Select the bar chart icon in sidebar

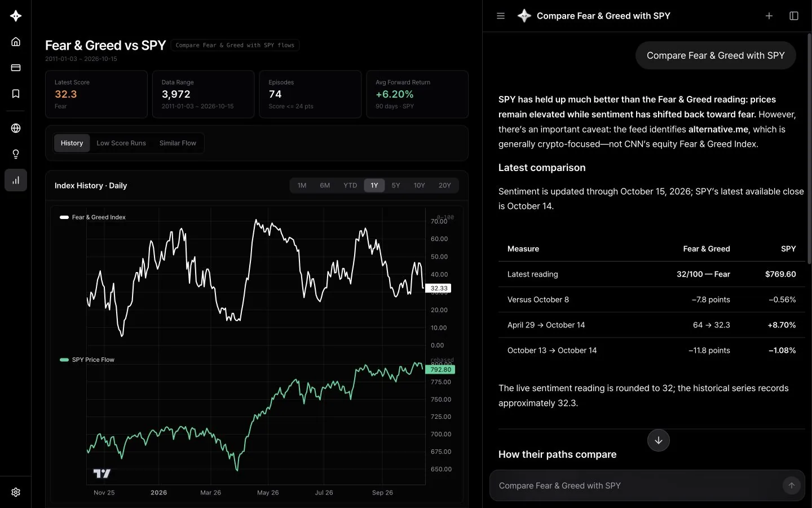point(16,180)
